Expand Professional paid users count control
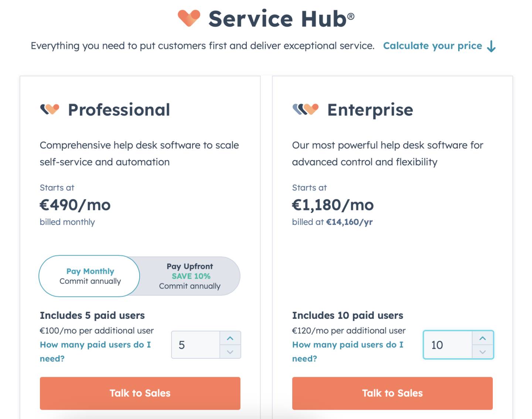This screenshot has width=532, height=419. [x=196, y=345]
